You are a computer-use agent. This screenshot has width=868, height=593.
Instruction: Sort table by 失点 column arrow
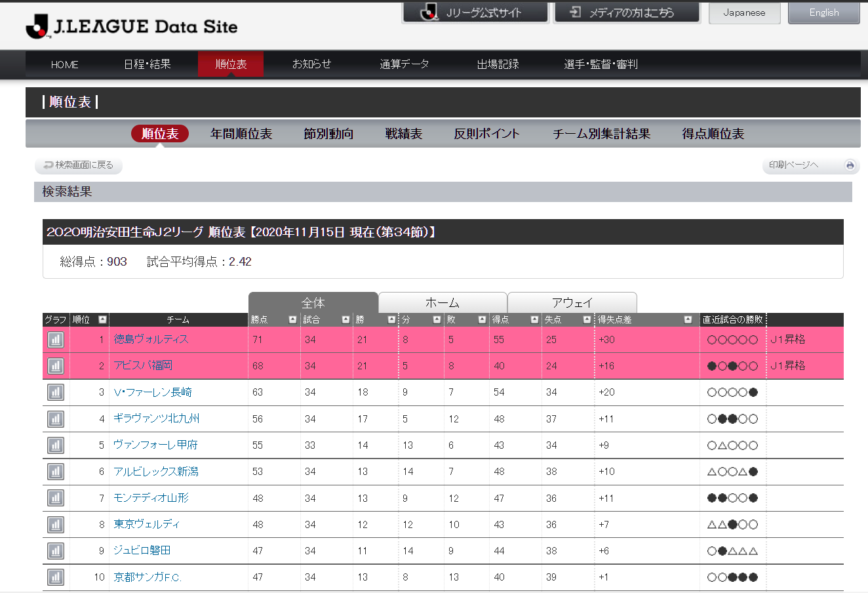click(x=587, y=319)
